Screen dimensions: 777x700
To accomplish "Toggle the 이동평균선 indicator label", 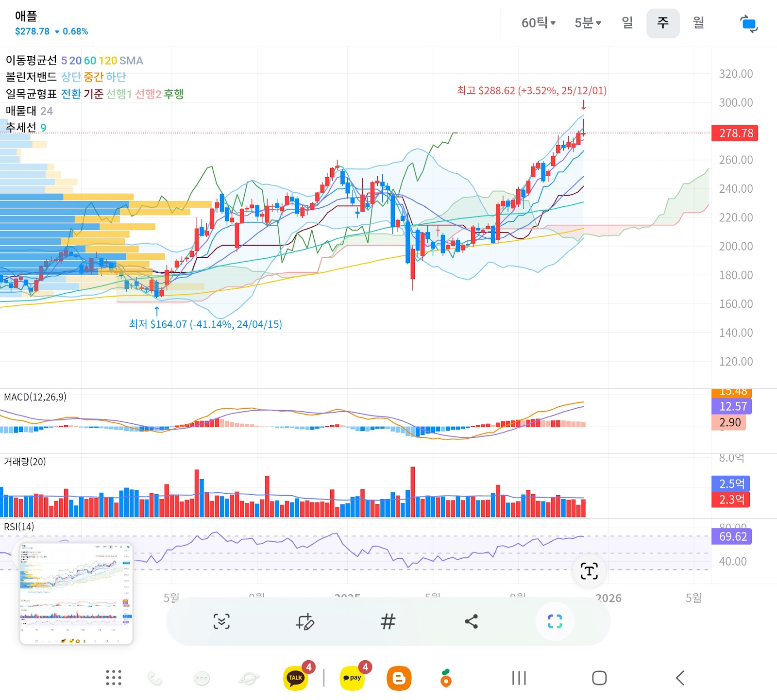I will click(x=31, y=60).
